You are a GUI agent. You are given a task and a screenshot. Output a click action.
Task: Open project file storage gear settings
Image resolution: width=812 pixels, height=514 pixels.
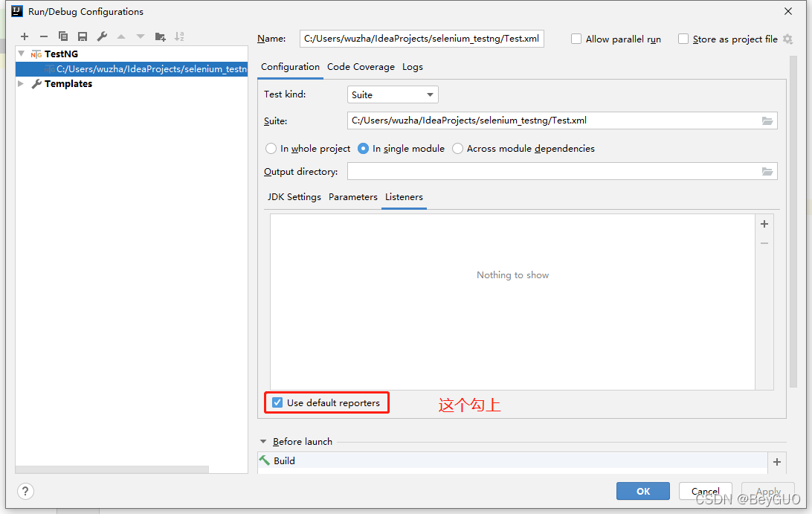(787, 39)
